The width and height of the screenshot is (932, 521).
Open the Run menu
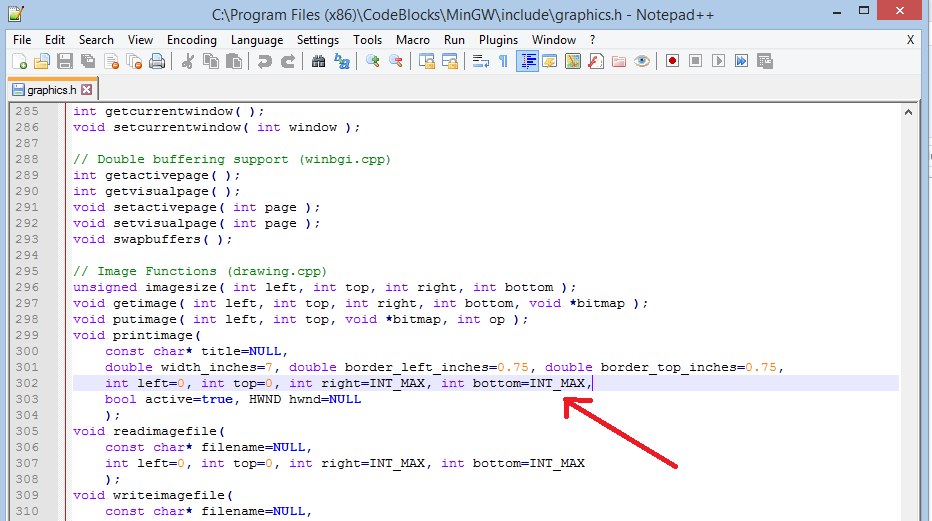point(454,40)
